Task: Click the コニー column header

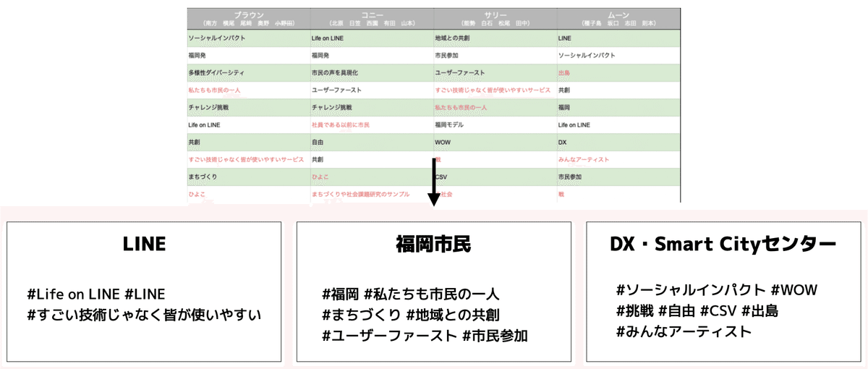Action: pyautogui.click(x=372, y=19)
